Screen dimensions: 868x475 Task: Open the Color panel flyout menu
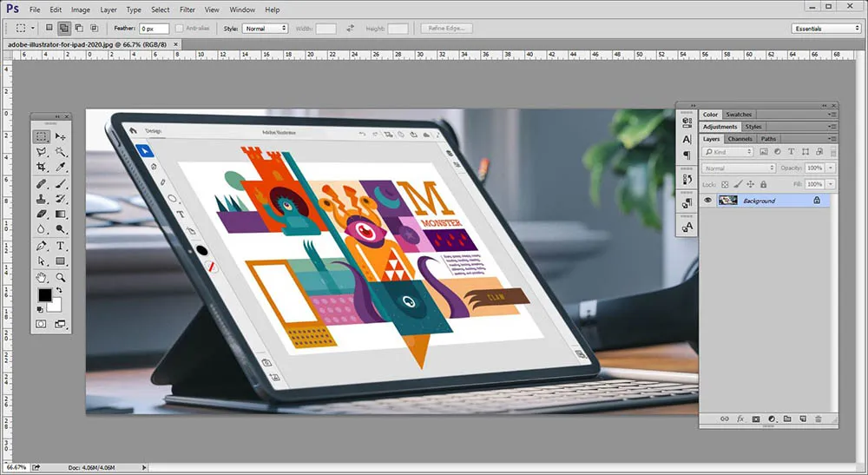pos(832,115)
